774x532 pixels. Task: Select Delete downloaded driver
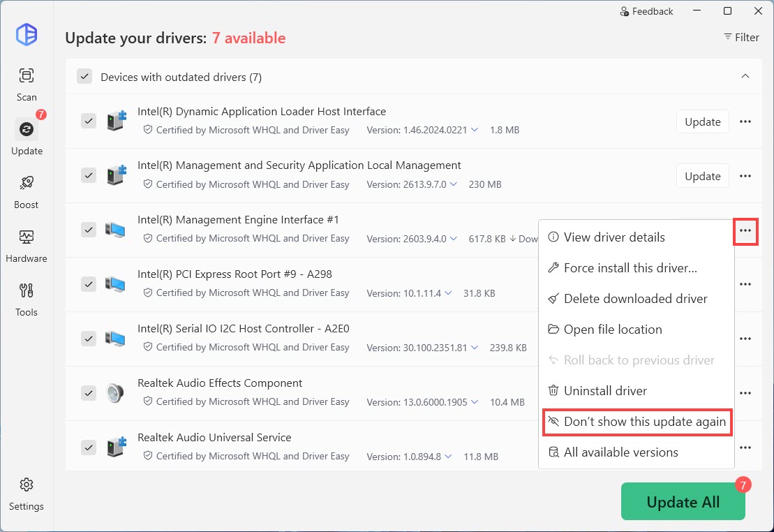point(637,298)
